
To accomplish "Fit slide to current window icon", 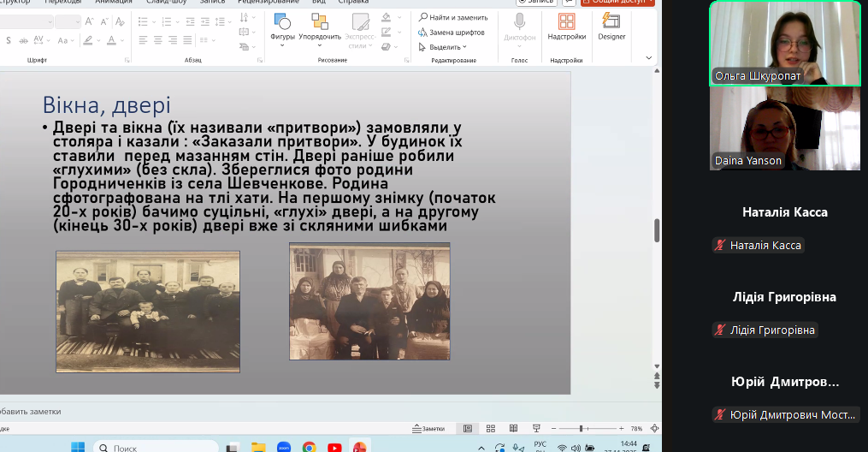I will pos(654,428).
